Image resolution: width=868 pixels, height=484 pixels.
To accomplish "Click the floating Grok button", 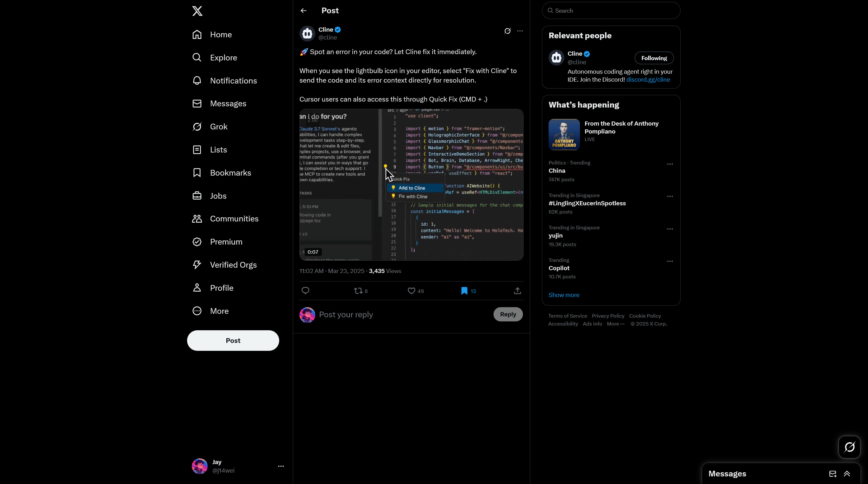I will pyautogui.click(x=849, y=447).
